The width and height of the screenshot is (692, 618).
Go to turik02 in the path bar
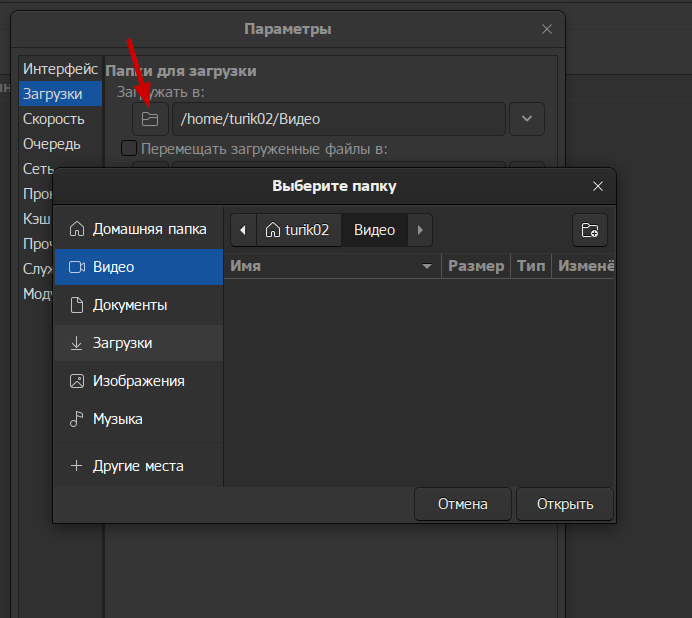(x=297, y=230)
